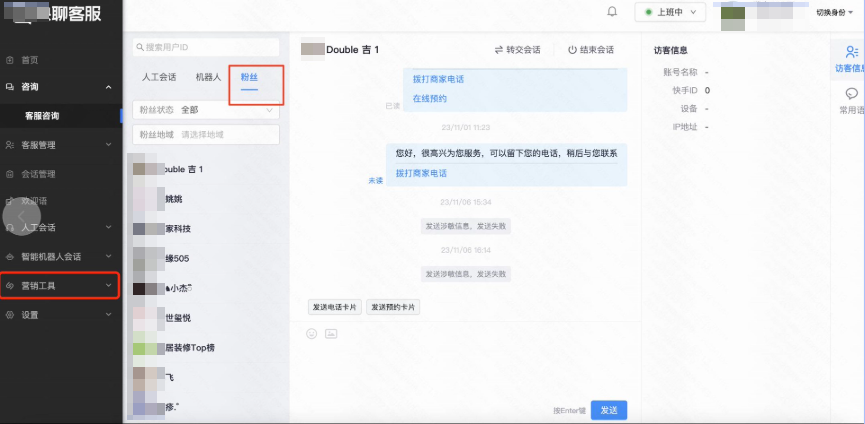The width and height of the screenshot is (865, 424).
Task: Open 访客信息 side panel icon
Action: (x=851, y=58)
